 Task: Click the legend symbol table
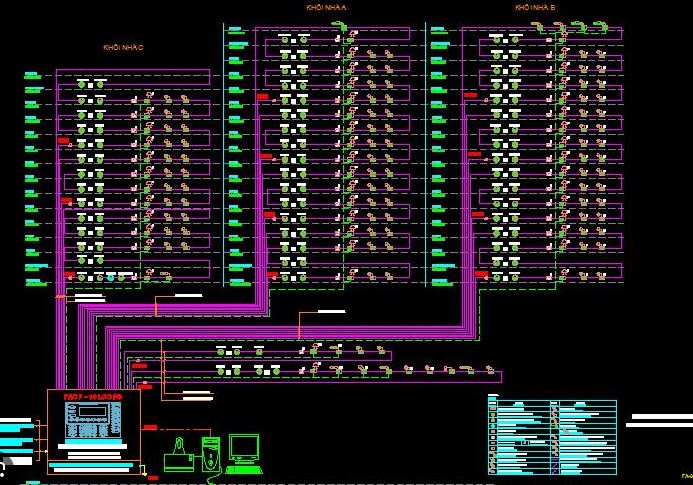click(x=552, y=437)
